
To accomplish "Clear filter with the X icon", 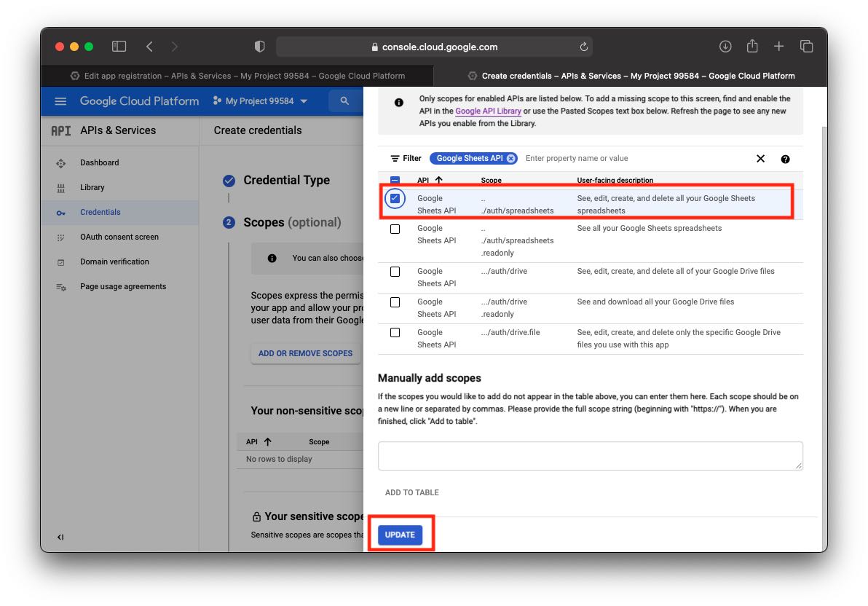I will [x=761, y=159].
